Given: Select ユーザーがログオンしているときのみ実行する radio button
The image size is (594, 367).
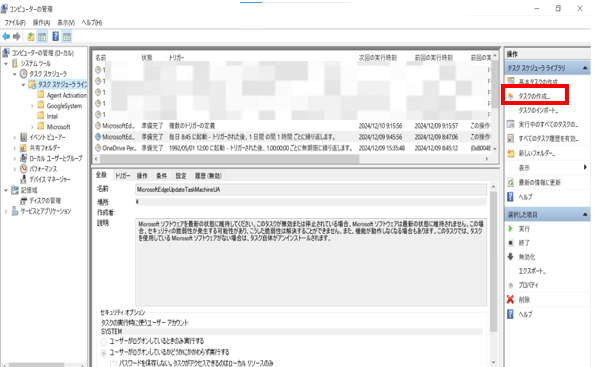Looking at the screenshot, I should 103,342.
